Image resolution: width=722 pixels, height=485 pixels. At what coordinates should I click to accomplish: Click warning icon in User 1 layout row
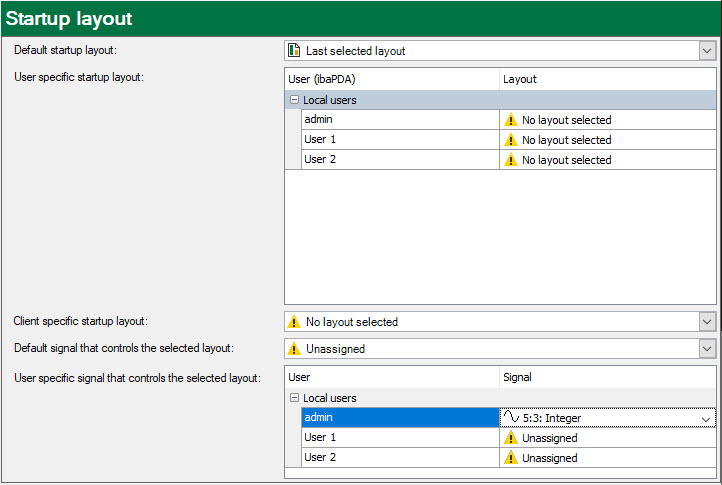pyautogui.click(x=511, y=140)
